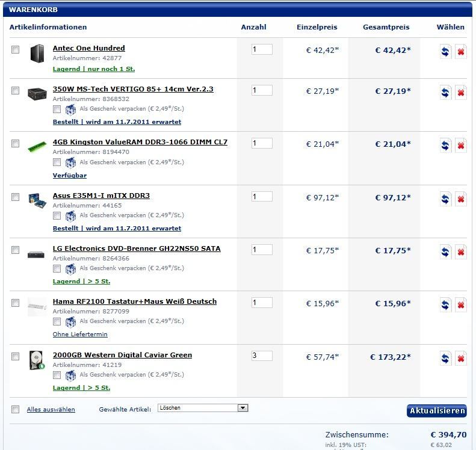This screenshot has width=476, height=450.
Task: Delete Asus E35M1-I mITX from cart
Action: (461, 199)
